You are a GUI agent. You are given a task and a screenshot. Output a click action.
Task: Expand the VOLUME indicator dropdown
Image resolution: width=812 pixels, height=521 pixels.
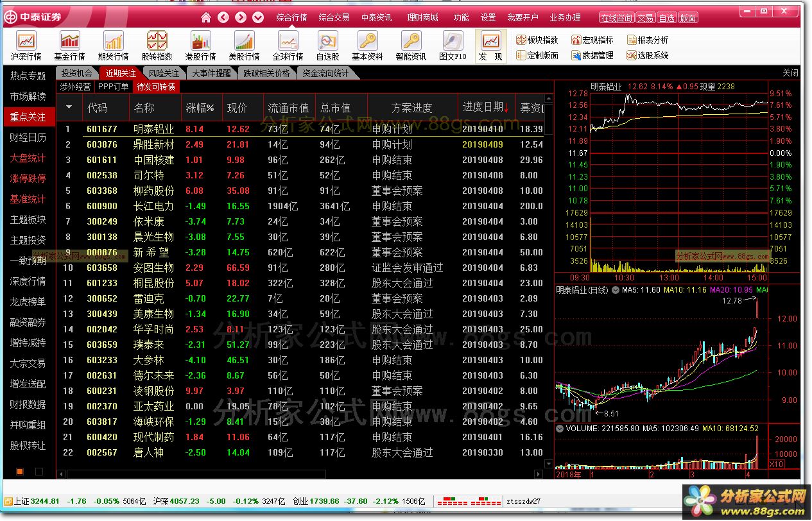pyautogui.click(x=560, y=429)
